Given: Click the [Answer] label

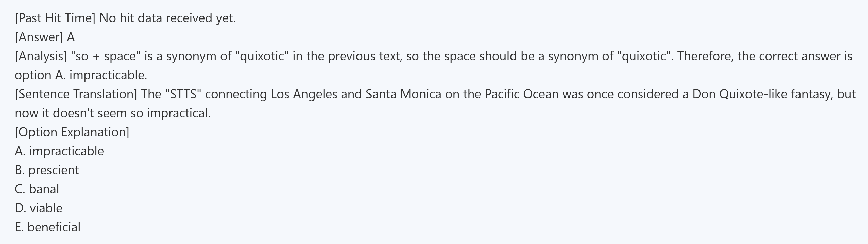Looking at the screenshot, I should [x=39, y=37].
